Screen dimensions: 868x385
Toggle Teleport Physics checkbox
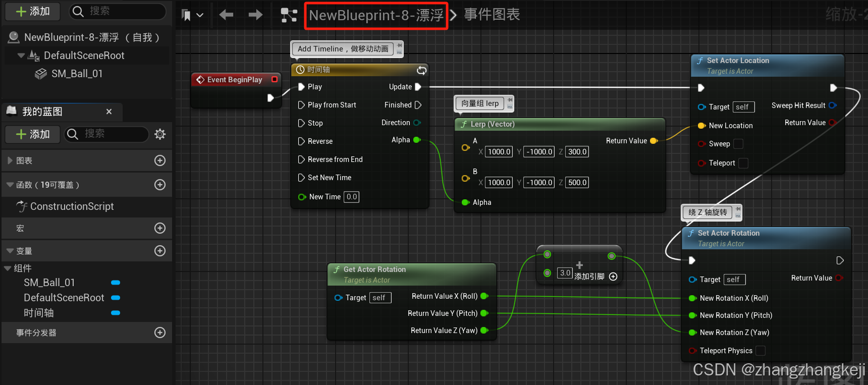(x=761, y=351)
